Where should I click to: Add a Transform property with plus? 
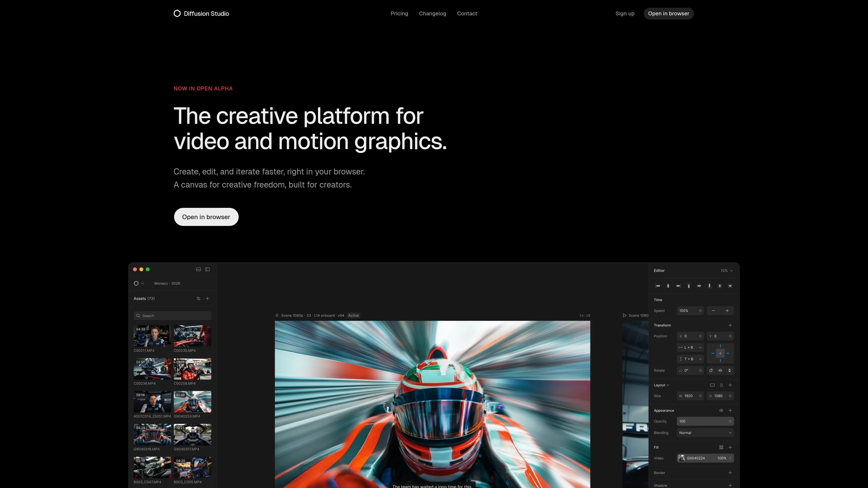(x=730, y=325)
